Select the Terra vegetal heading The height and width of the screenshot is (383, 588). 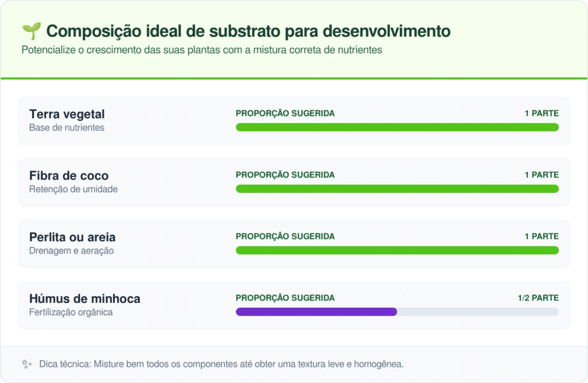tap(67, 114)
